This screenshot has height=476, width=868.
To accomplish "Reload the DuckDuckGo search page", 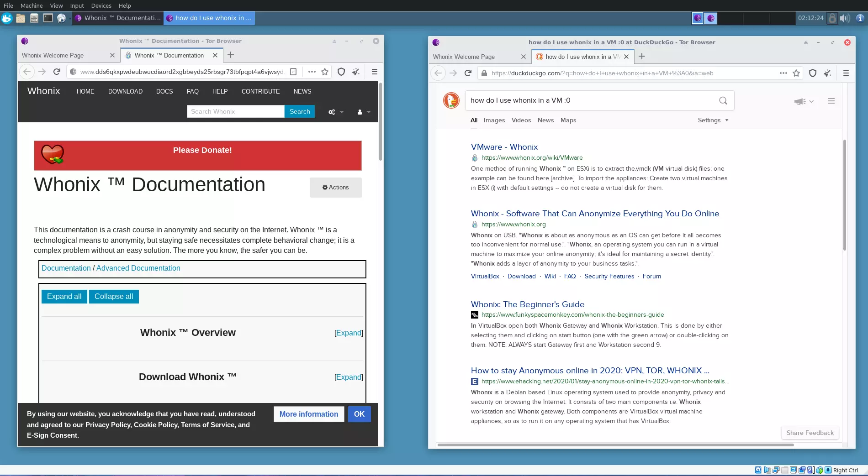I will (x=468, y=73).
